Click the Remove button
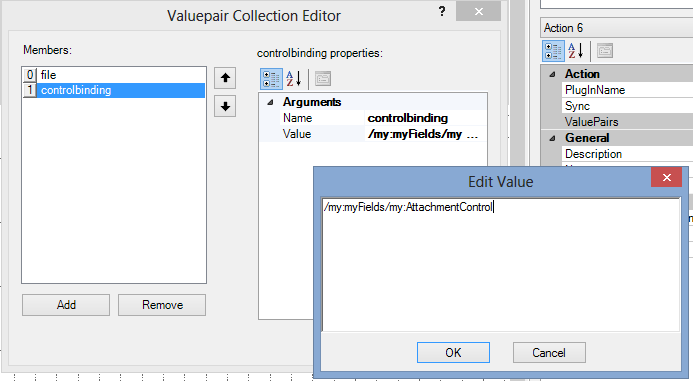Screen dimensions: 693x381 (162, 305)
